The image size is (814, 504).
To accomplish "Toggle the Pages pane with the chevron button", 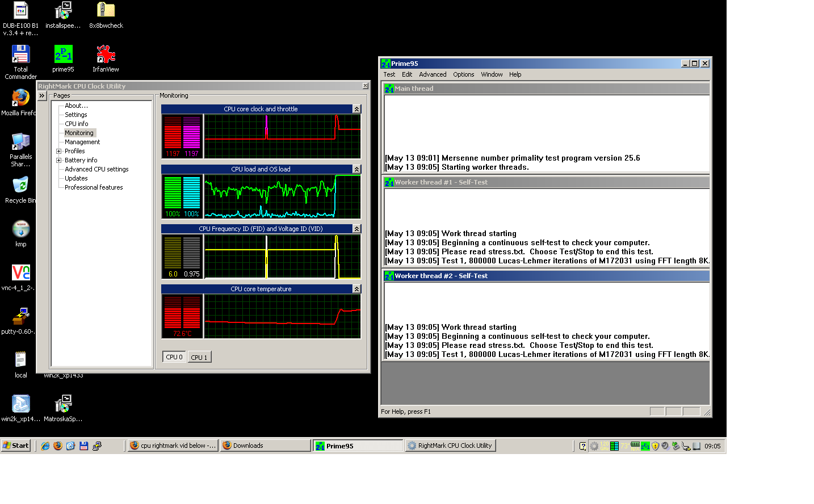I will 42,96.
